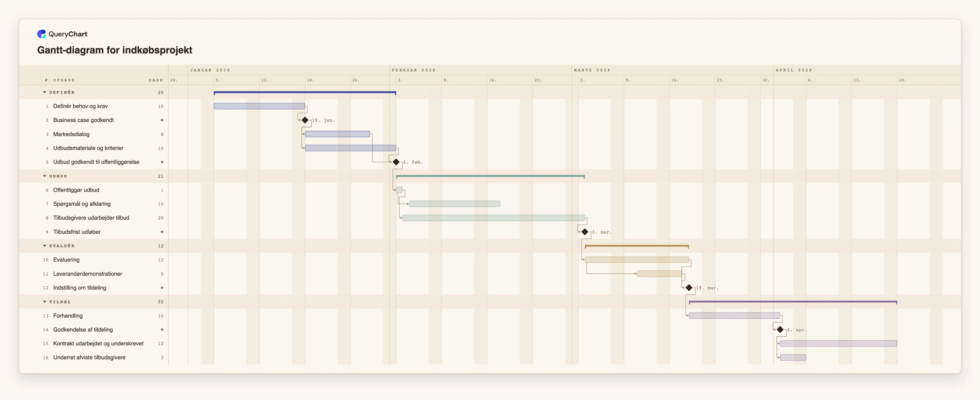
Task: Collapse the EVALUÉR group
Action: [x=44, y=246]
